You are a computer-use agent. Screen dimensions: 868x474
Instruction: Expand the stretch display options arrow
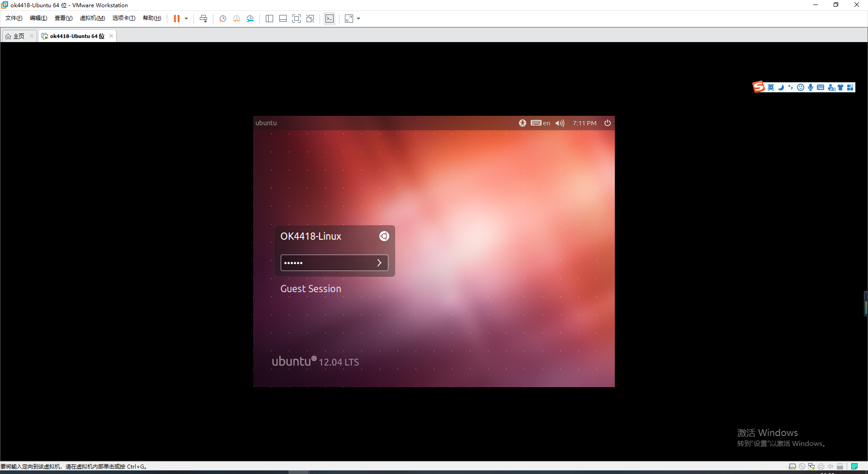click(359, 19)
